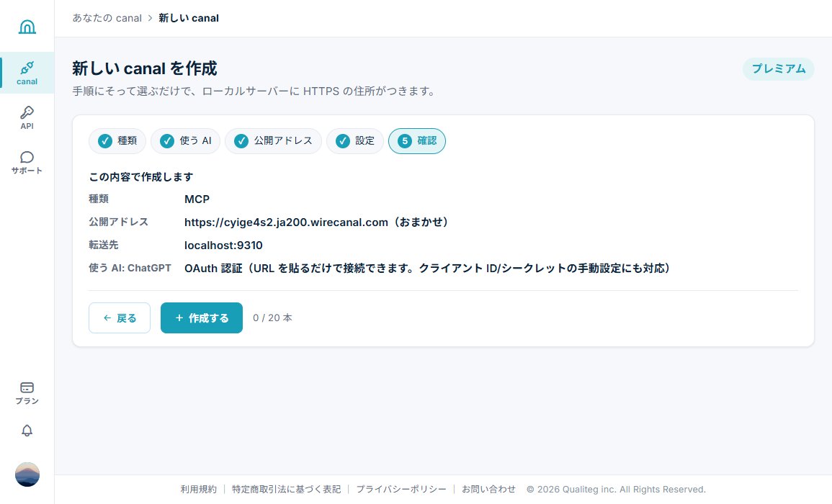Click the 公開アドレス row label

(118, 222)
